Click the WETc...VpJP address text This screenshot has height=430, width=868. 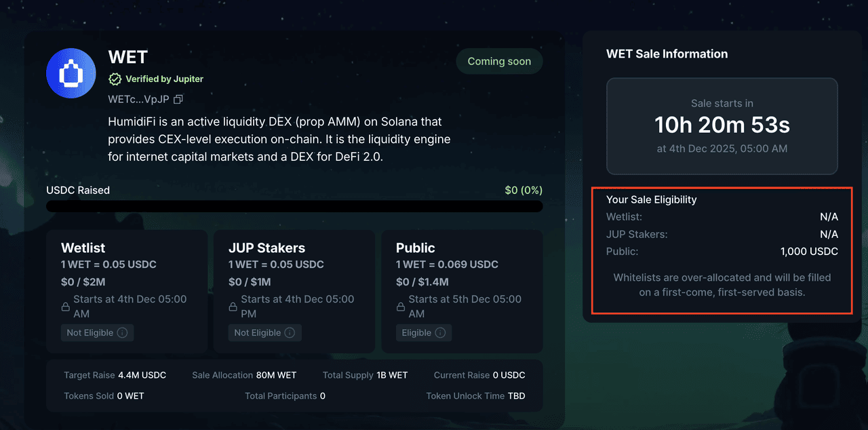tap(138, 99)
